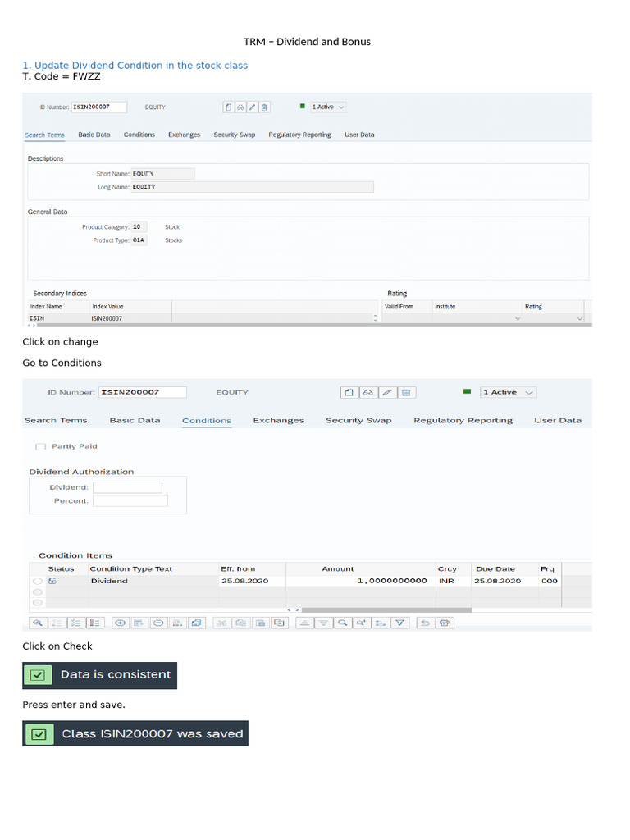Click the Dividend input field under Dividend Authorization

(x=127, y=487)
